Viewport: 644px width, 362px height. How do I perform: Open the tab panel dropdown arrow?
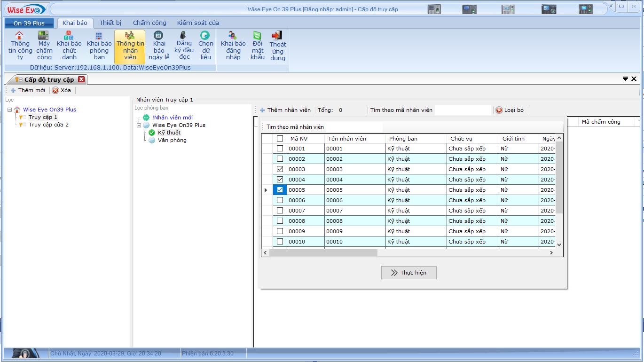(625, 79)
